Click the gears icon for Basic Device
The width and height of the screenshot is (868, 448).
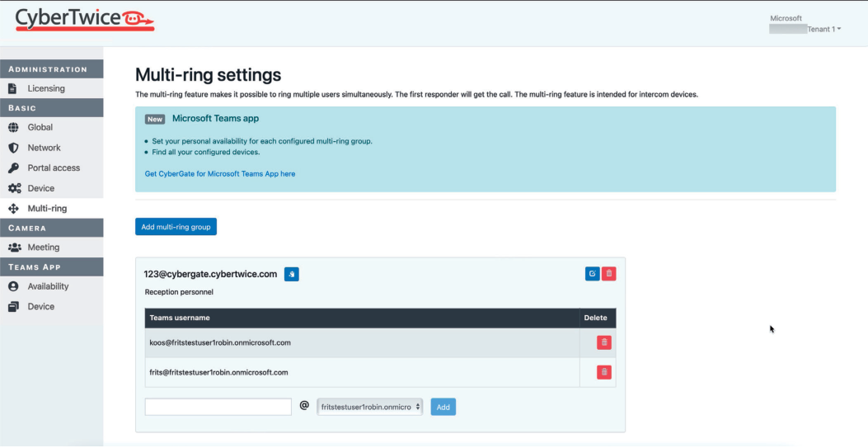pyautogui.click(x=14, y=188)
